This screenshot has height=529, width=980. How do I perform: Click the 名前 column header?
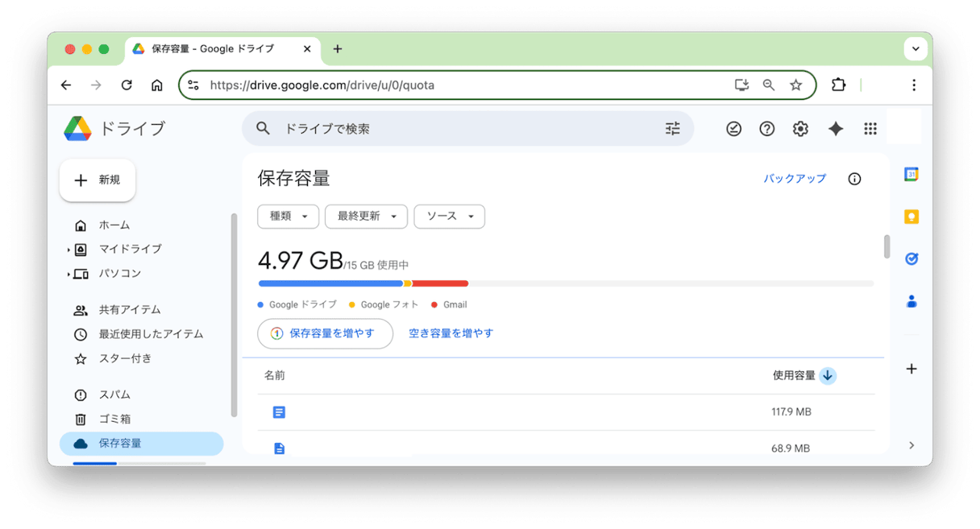(275, 375)
